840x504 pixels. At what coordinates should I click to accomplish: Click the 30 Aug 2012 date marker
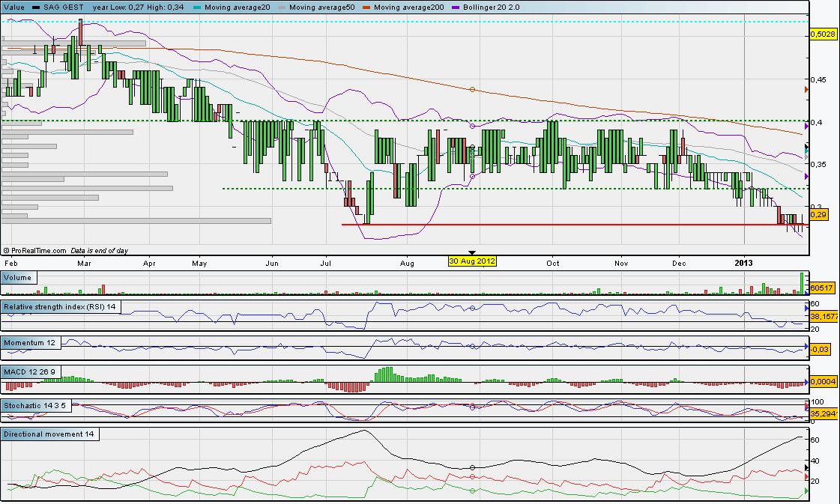(x=472, y=261)
